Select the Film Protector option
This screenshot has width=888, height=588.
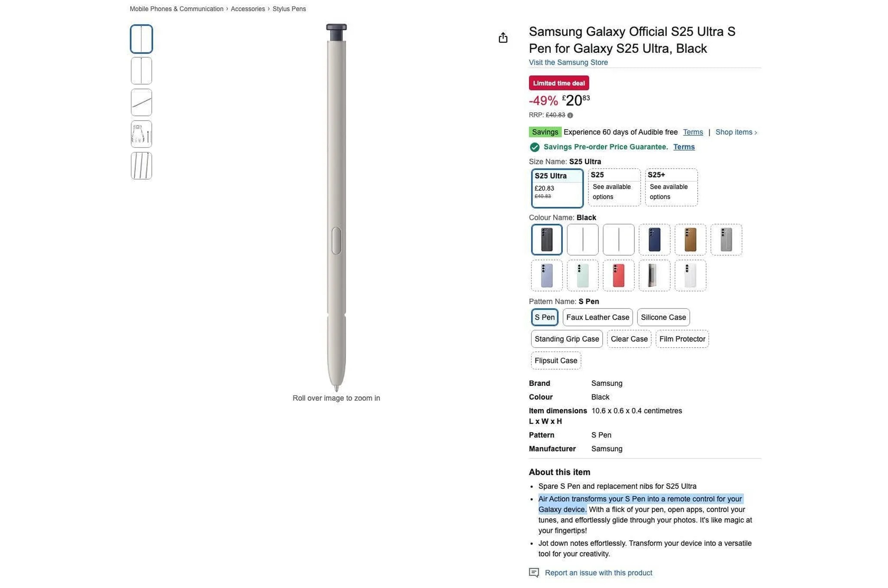[682, 339]
